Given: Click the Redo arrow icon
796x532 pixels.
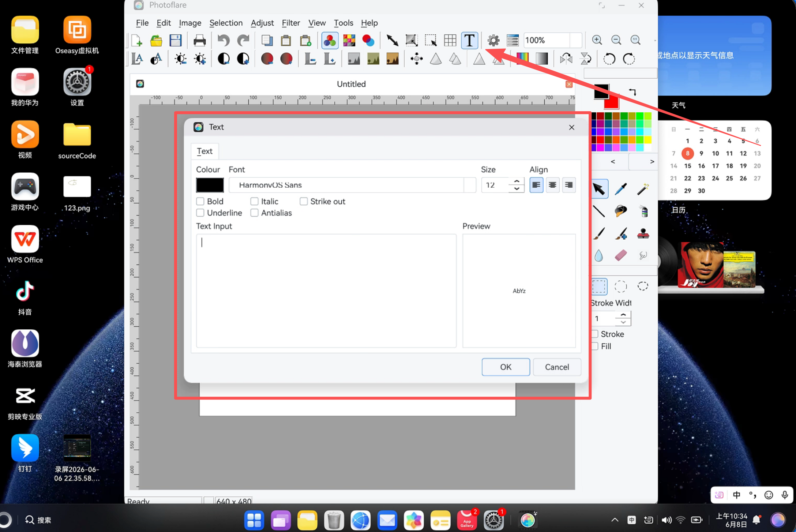Looking at the screenshot, I should (243, 41).
